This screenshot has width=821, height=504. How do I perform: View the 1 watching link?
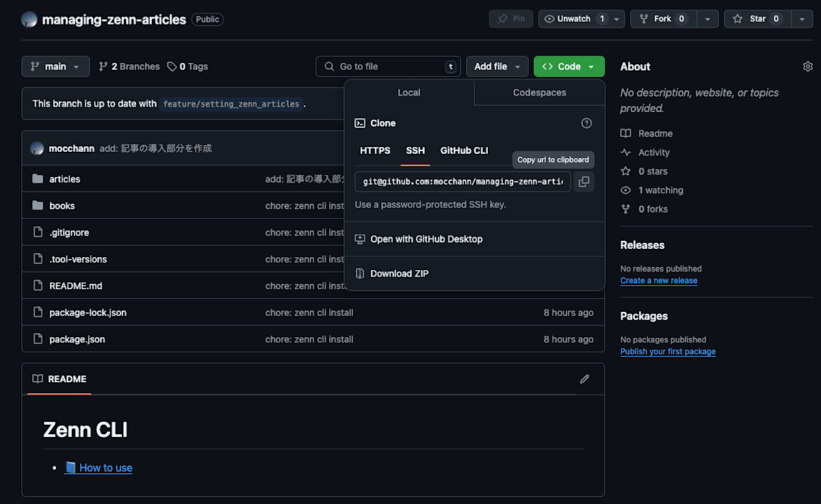[652, 190]
